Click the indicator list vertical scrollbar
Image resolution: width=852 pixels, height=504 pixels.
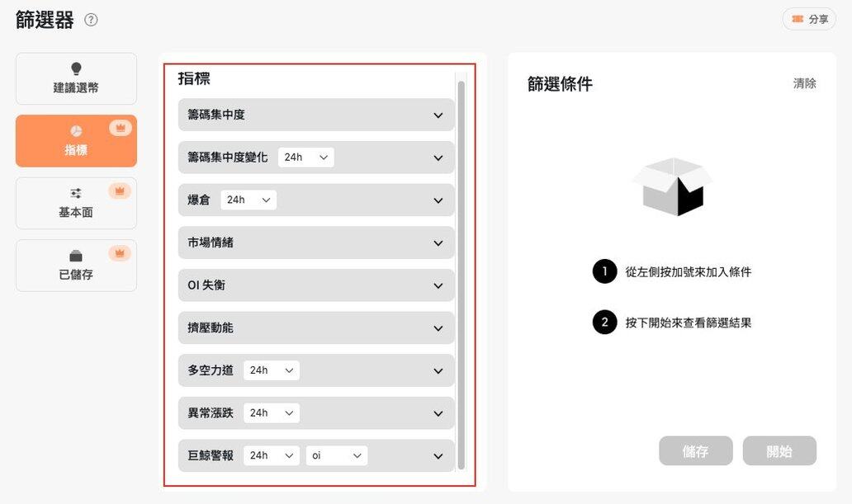click(x=461, y=272)
